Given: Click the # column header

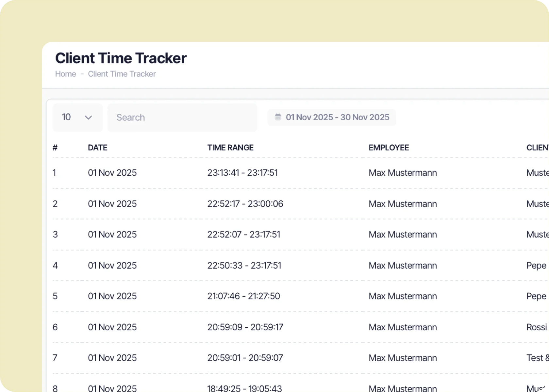Looking at the screenshot, I should pos(55,148).
